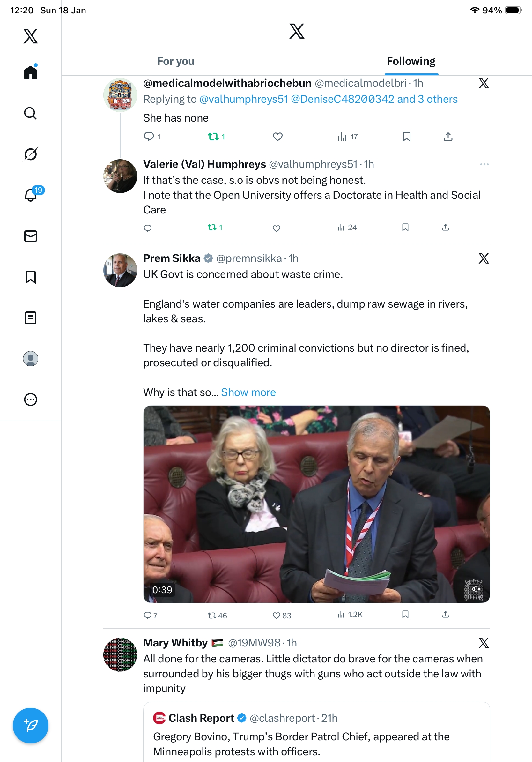Open Grok from the sidebar
The height and width of the screenshot is (762, 532).
(x=31, y=154)
